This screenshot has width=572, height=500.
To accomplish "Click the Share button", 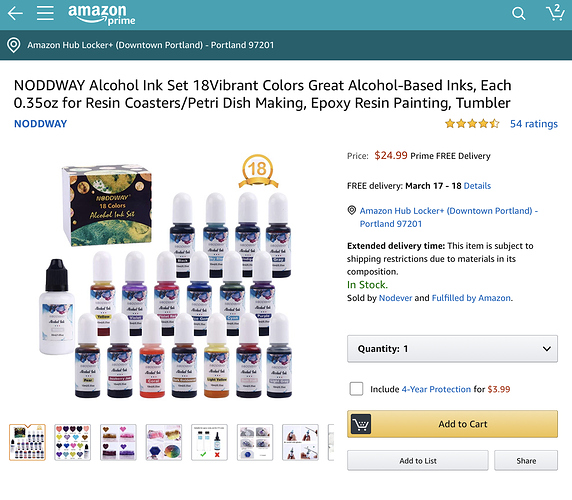I will 526,461.
